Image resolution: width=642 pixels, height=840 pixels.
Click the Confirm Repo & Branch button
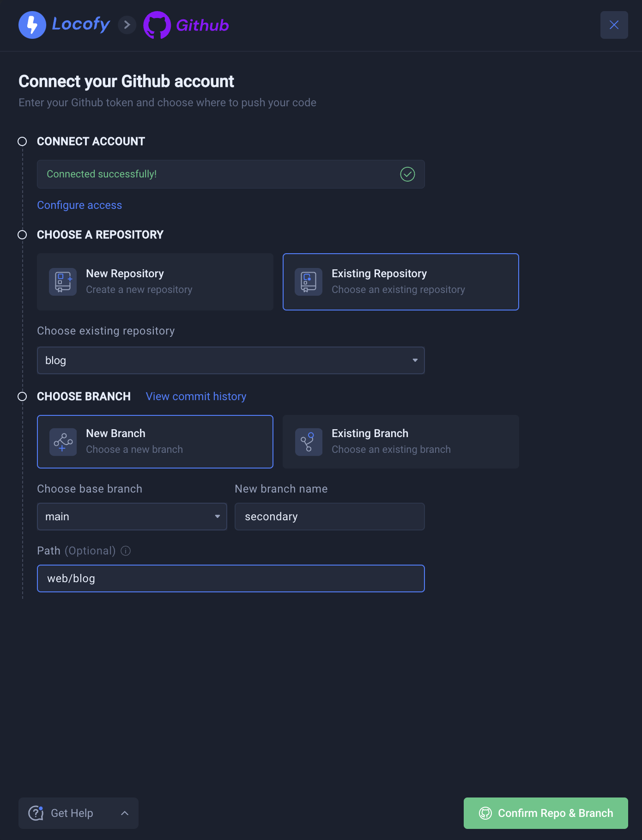point(546,813)
